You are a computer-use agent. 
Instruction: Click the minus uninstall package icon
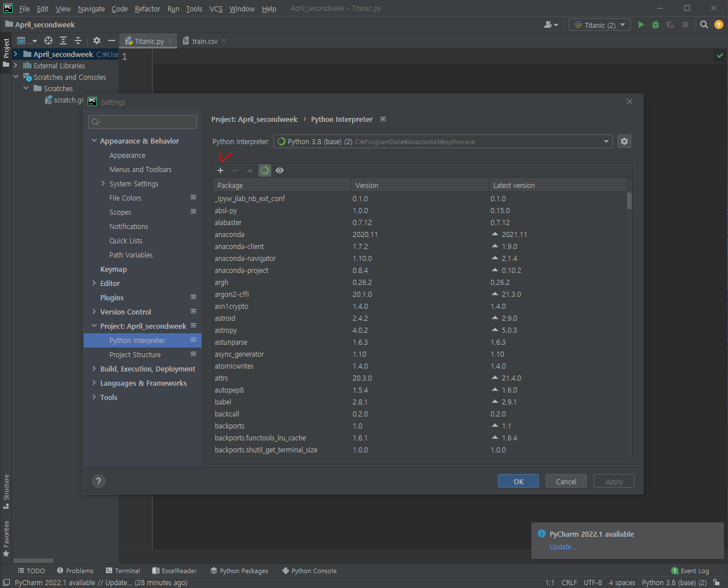coord(235,170)
